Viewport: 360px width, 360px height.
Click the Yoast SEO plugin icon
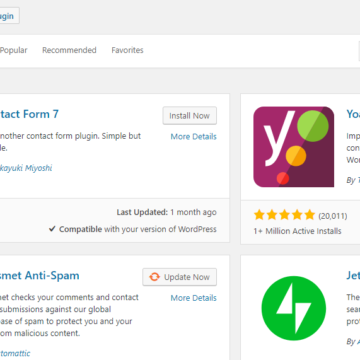[x=294, y=147]
